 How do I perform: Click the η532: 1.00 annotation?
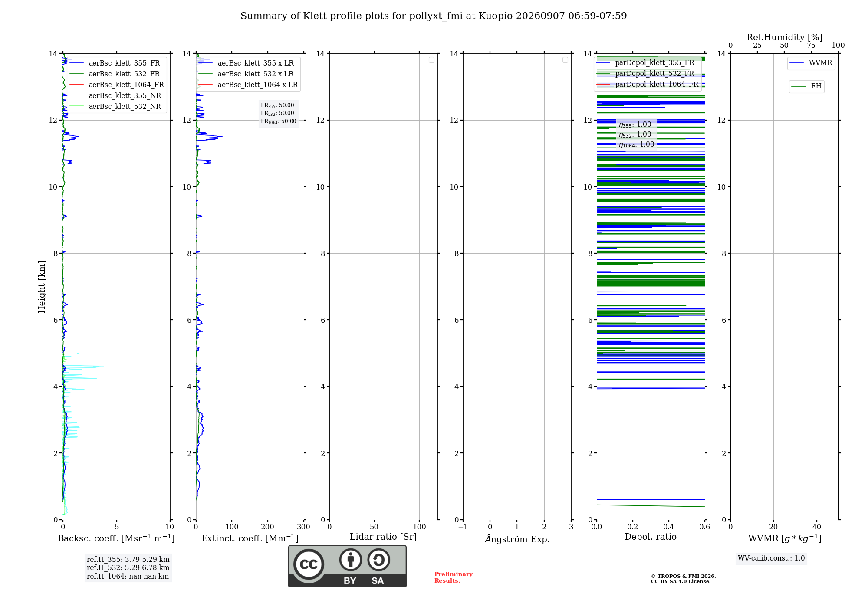635,134
